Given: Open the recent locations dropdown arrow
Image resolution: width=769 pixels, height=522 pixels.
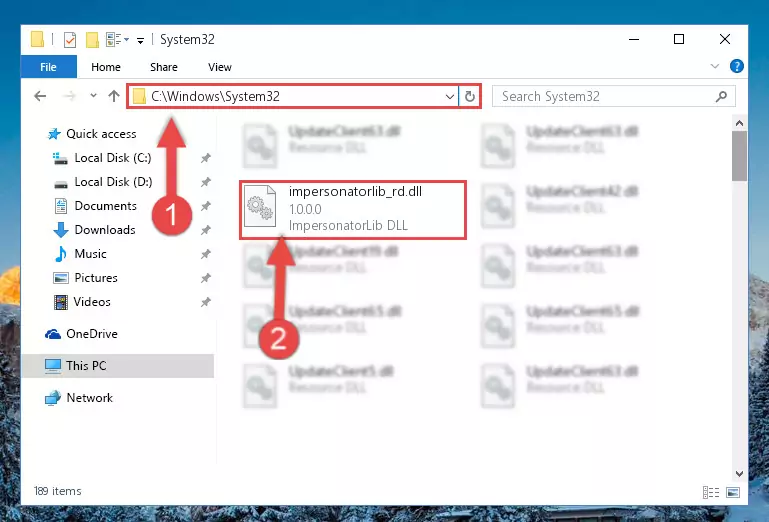Looking at the screenshot, I should [93, 96].
